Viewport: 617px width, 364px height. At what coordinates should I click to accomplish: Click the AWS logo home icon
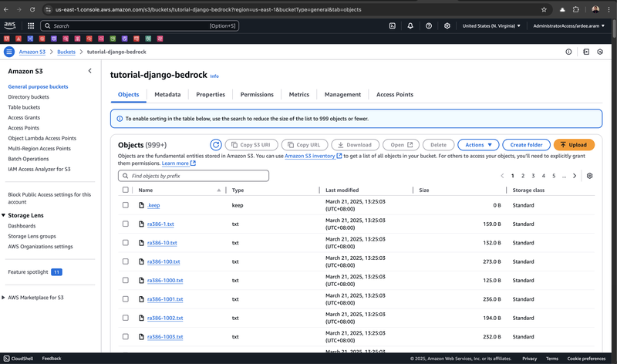[10, 25]
